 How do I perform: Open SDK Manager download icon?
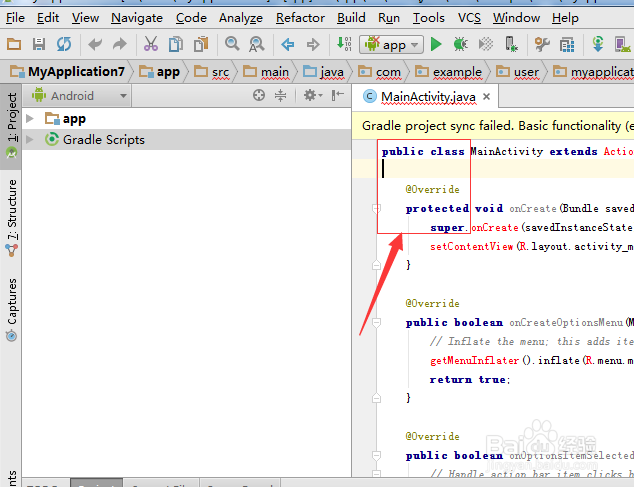(x=598, y=44)
